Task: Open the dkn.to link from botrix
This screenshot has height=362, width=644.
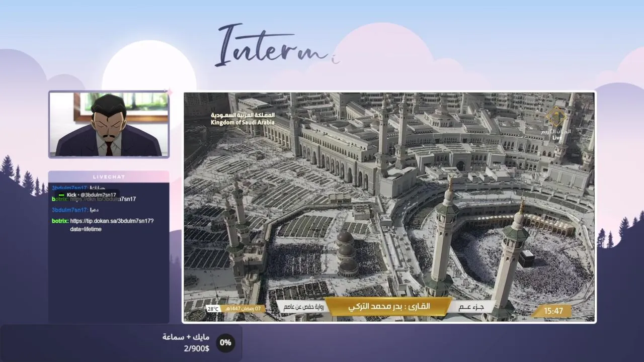Action: pos(103,199)
